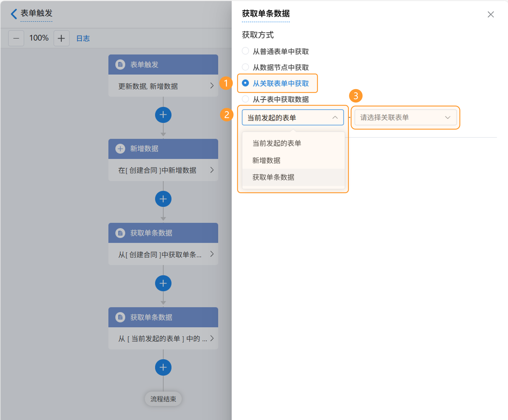This screenshot has width=508, height=420.
Task: Click the back arrow beside 表单触发
Action: (14, 14)
